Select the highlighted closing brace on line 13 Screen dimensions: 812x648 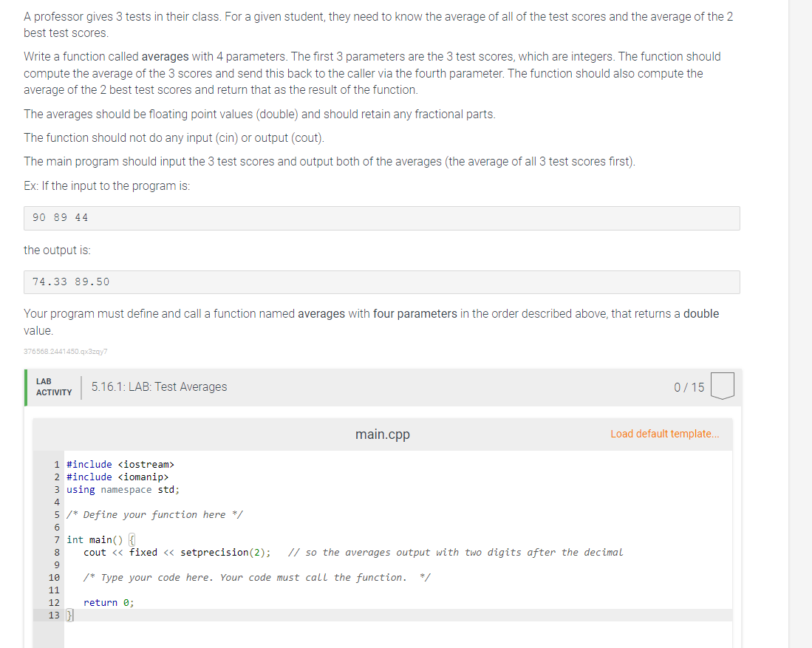(x=68, y=615)
